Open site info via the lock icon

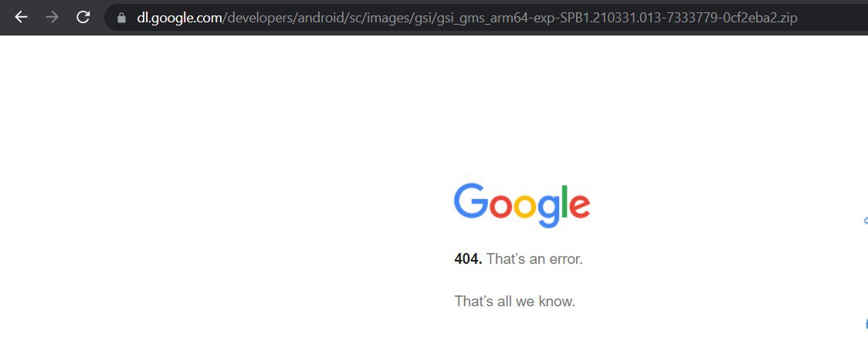click(122, 18)
